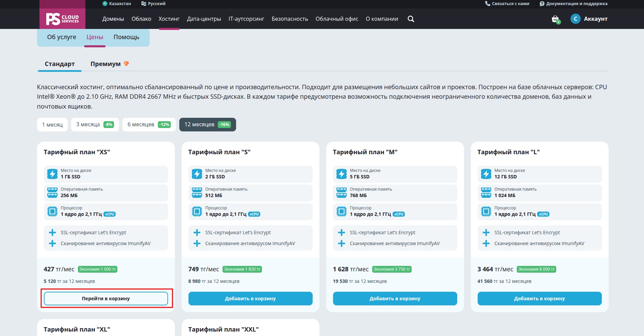Click the language icon next to Русский

pos(144,4)
